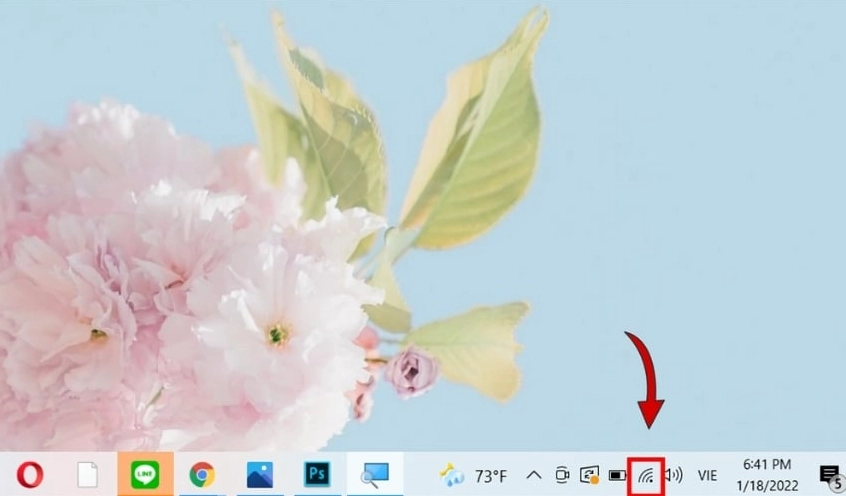Click the display sync tray icon with orange dot
This screenshot has height=496, width=846.
(590, 475)
